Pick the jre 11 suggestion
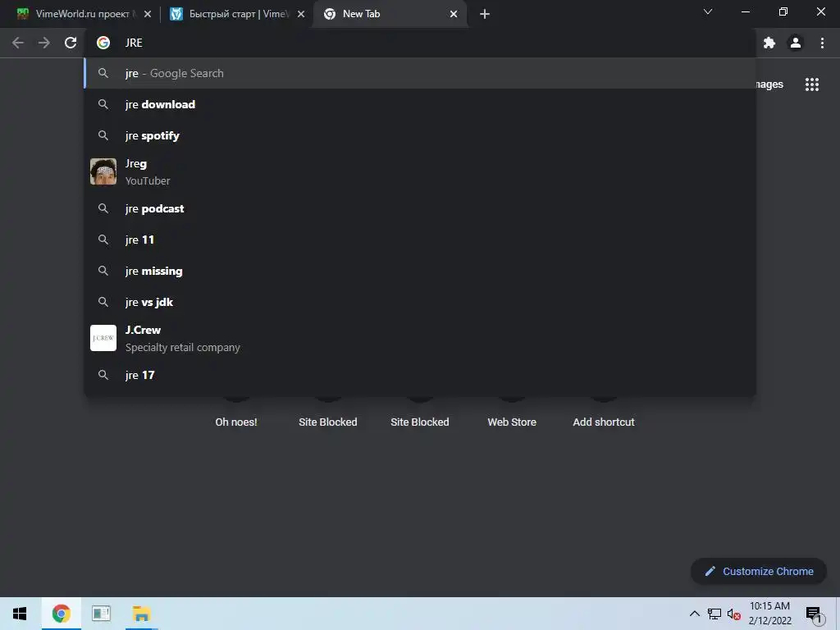The height and width of the screenshot is (630, 840). coord(421,240)
